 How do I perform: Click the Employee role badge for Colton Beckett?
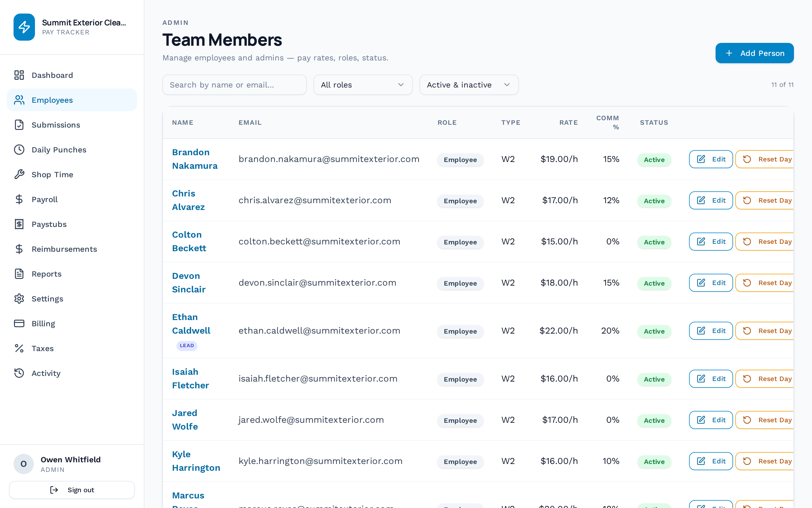pos(460,242)
